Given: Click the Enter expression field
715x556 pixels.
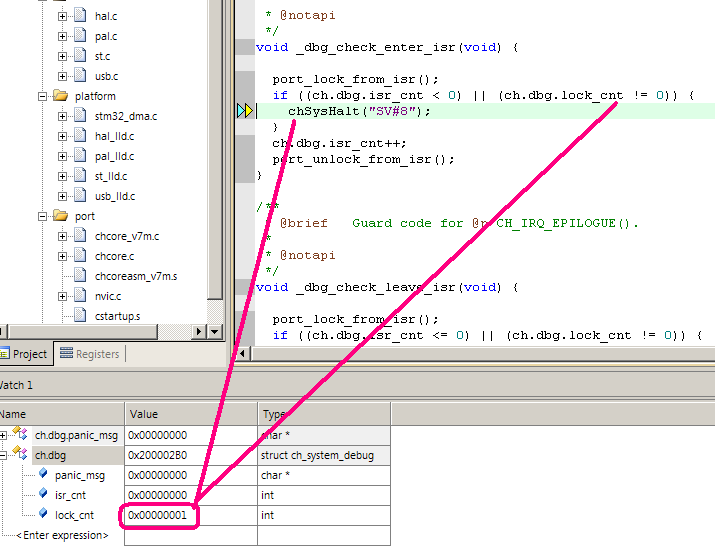Looking at the screenshot, I should [x=62, y=535].
